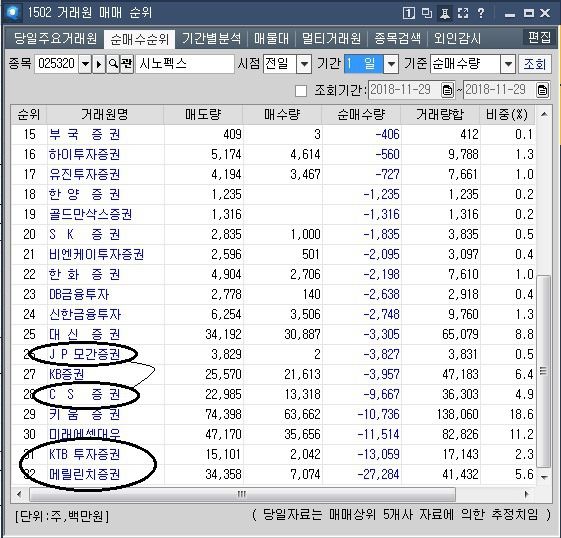This screenshot has height=538, width=561.
Task: Sort by 순위 column header
Action: click(x=29, y=115)
